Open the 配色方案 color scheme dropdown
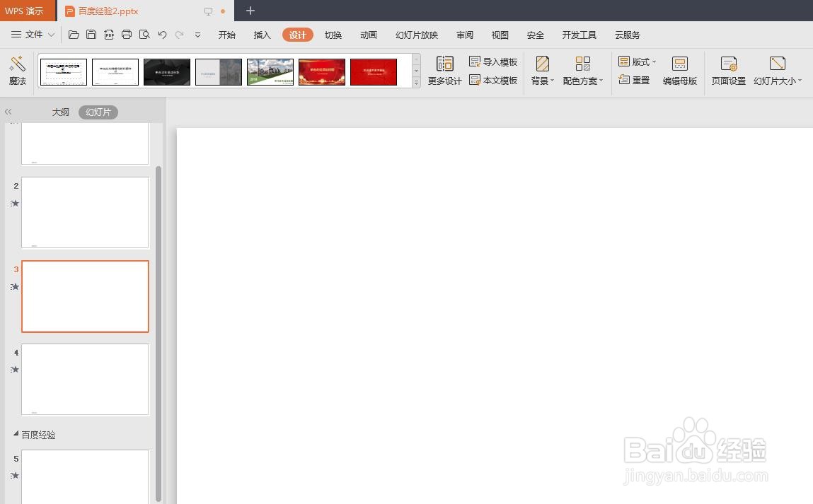This screenshot has height=504, width=813. click(583, 71)
